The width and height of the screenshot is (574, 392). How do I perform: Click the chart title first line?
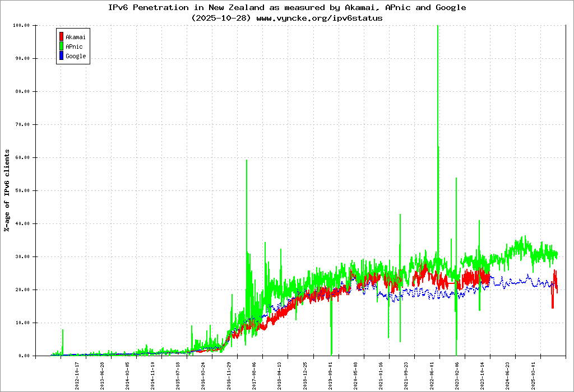287,7
